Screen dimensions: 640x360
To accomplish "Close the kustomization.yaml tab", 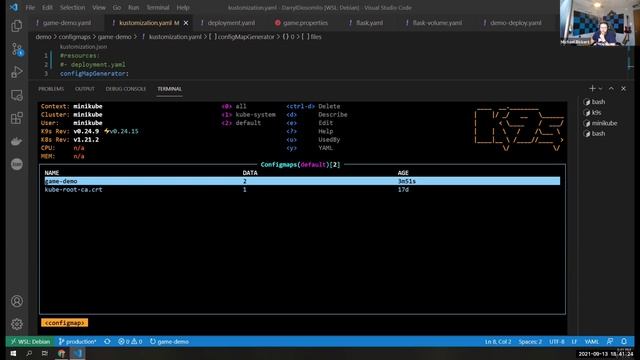I will [186, 23].
